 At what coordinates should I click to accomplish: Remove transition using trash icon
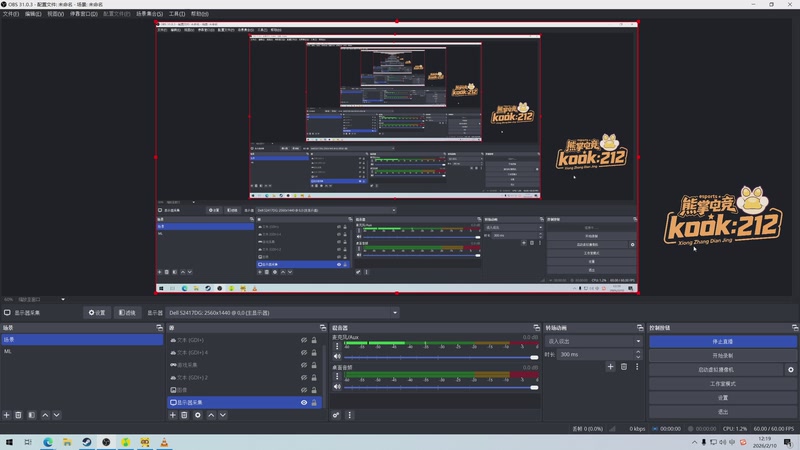[x=624, y=367]
